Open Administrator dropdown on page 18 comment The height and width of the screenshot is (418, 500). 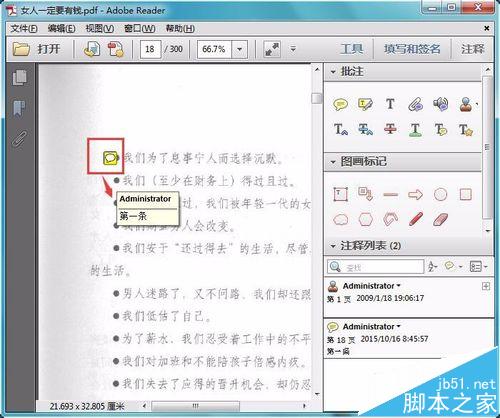(399, 326)
